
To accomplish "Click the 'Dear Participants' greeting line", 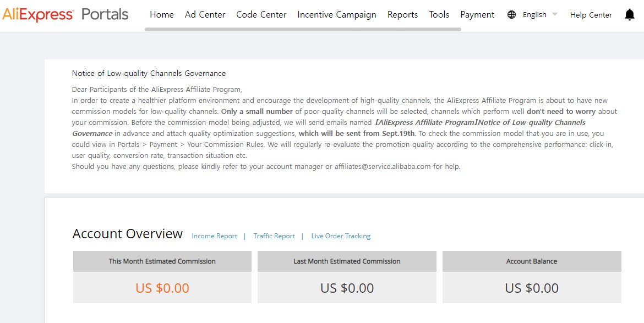I will point(157,89).
